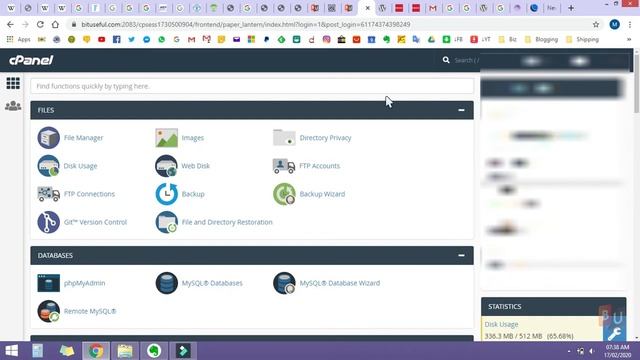
Task: Close the active browser tab
Action: point(367,8)
